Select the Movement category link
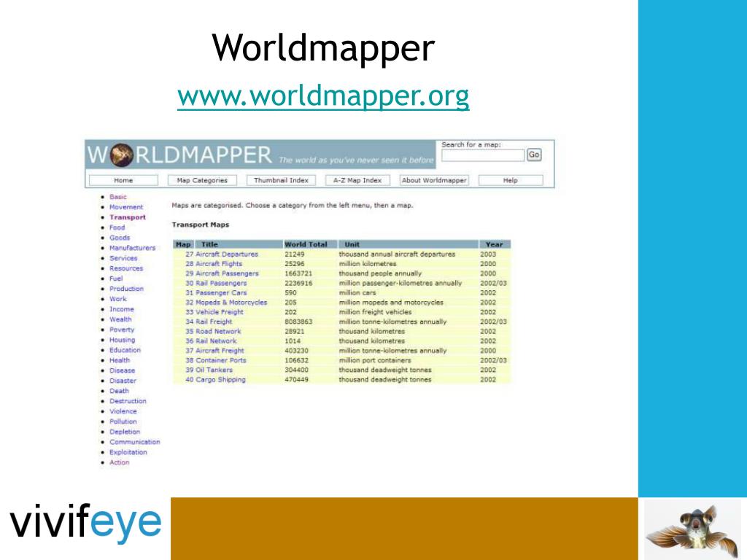747x560 pixels. 126,207
